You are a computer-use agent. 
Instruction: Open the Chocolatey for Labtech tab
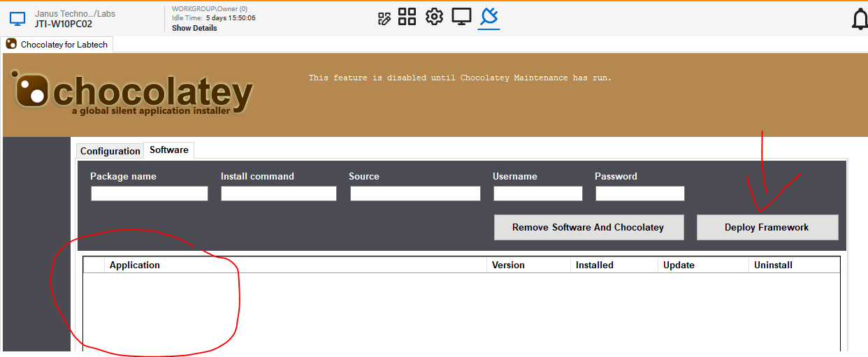pyautogui.click(x=57, y=45)
